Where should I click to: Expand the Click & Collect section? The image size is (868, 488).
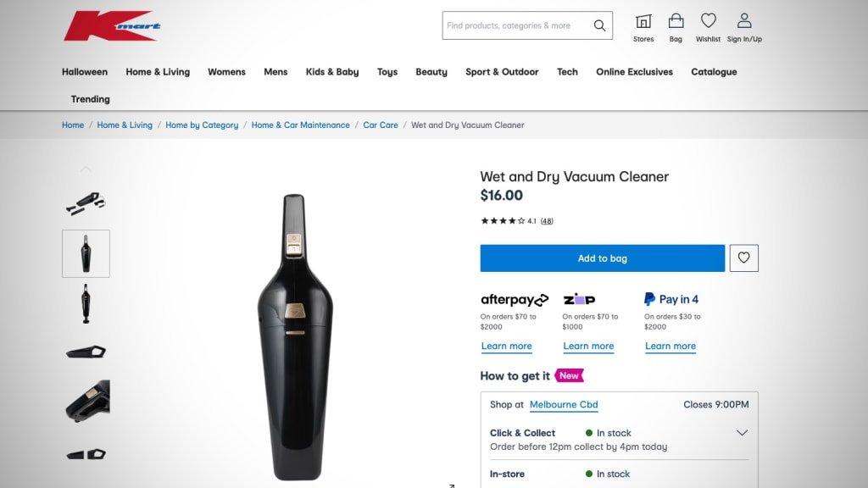point(742,433)
